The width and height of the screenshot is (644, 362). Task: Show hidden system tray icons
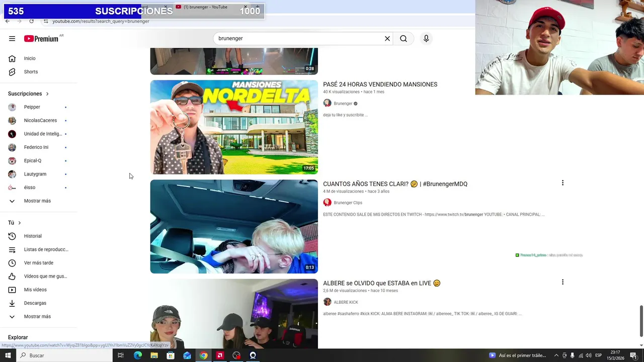coord(556,355)
